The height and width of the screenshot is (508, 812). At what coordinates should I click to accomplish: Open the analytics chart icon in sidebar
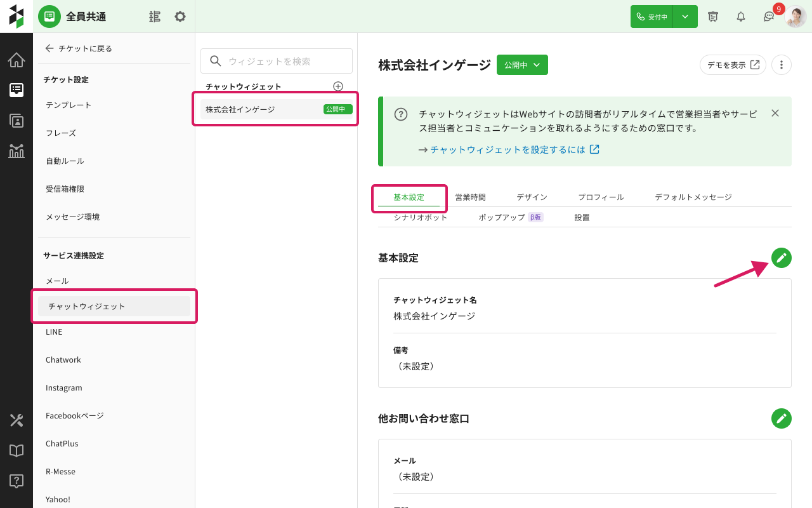point(16,151)
